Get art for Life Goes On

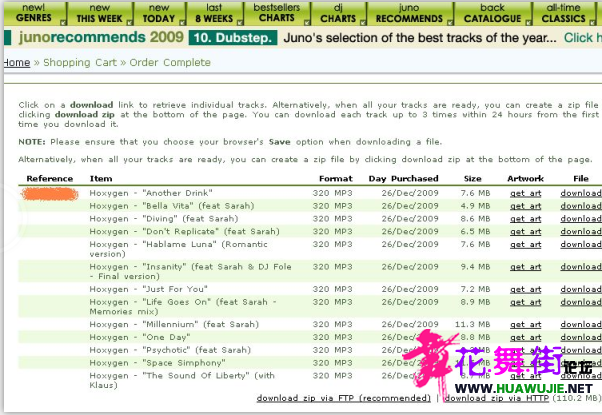[x=526, y=302]
